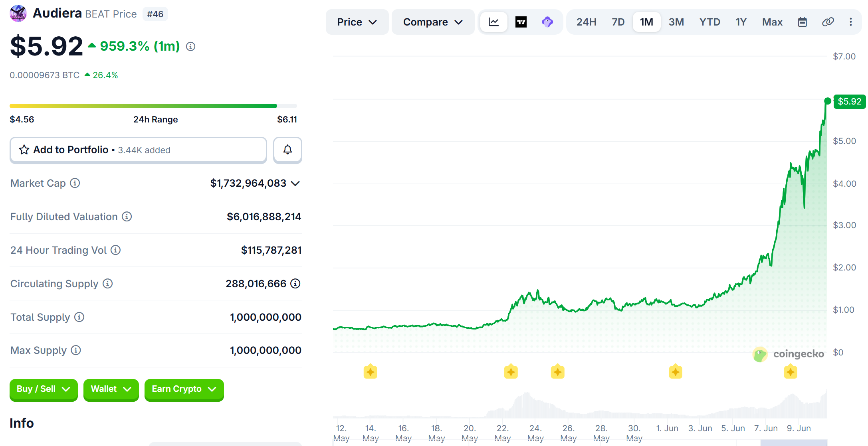This screenshot has height=446, width=868.
Task: Click the $5.92 current price chart label
Action: [850, 101]
